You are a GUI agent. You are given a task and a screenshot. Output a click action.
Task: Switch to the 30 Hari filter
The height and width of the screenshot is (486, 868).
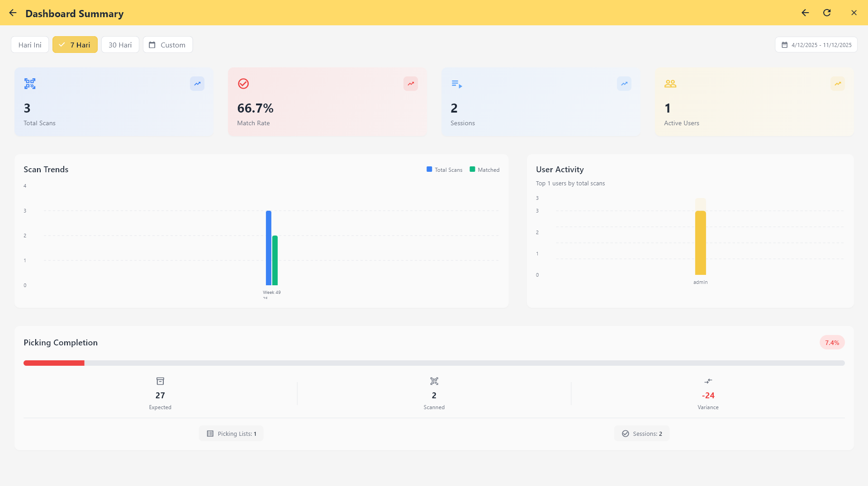point(120,44)
